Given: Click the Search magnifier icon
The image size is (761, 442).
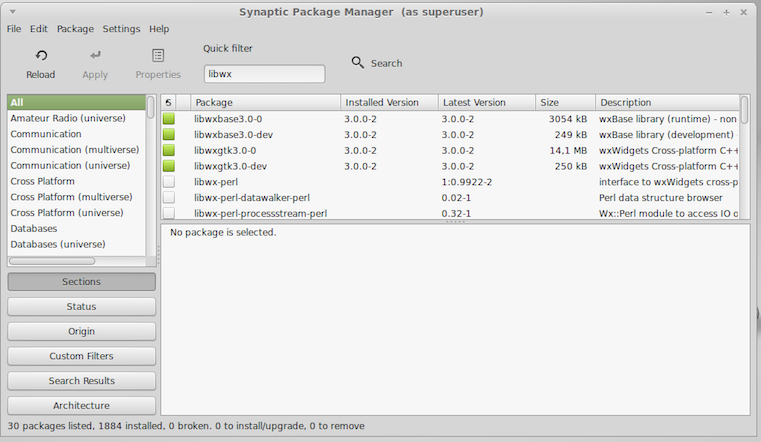Looking at the screenshot, I should coord(358,63).
